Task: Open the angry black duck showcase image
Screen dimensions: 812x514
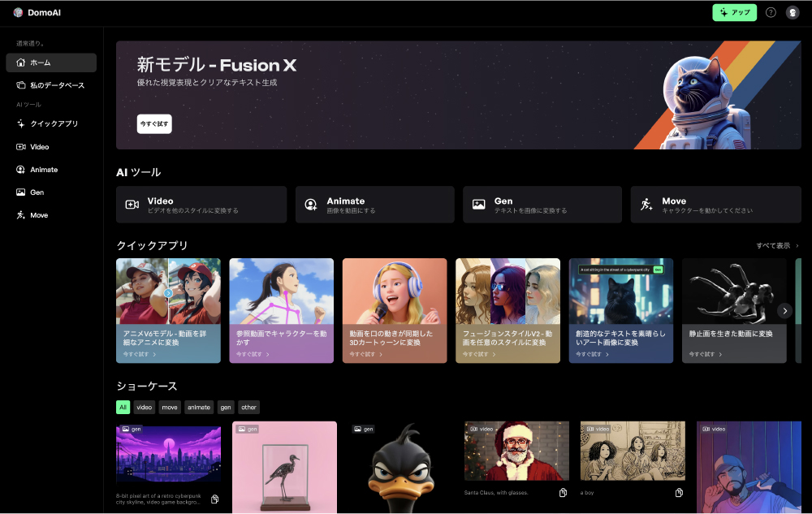Action: pyautogui.click(x=401, y=467)
